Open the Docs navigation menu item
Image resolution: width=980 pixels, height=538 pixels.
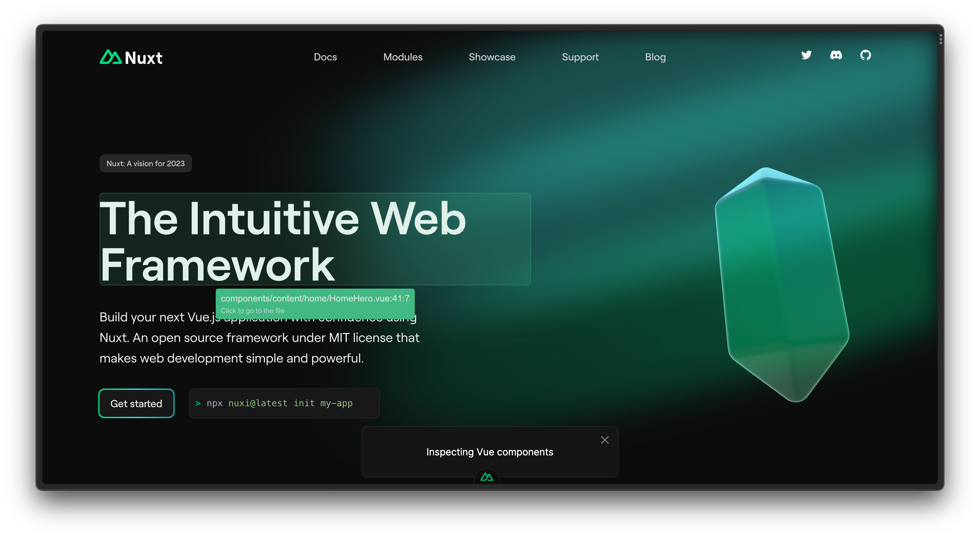pyautogui.click(x=325, y=57)
